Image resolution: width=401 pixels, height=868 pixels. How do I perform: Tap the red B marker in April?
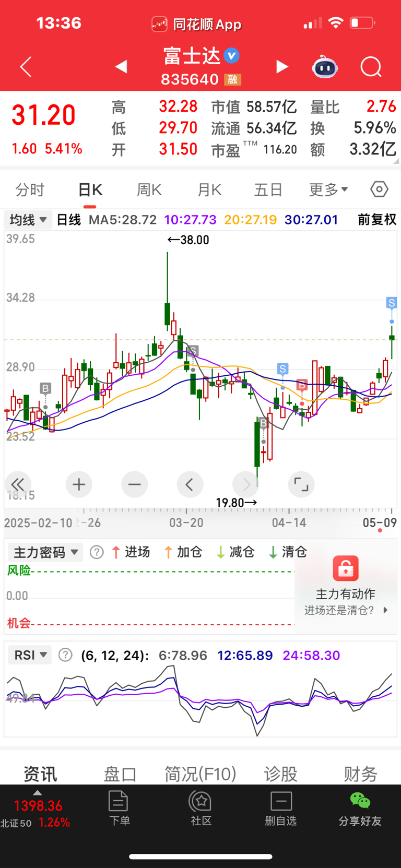click(302, 385)
